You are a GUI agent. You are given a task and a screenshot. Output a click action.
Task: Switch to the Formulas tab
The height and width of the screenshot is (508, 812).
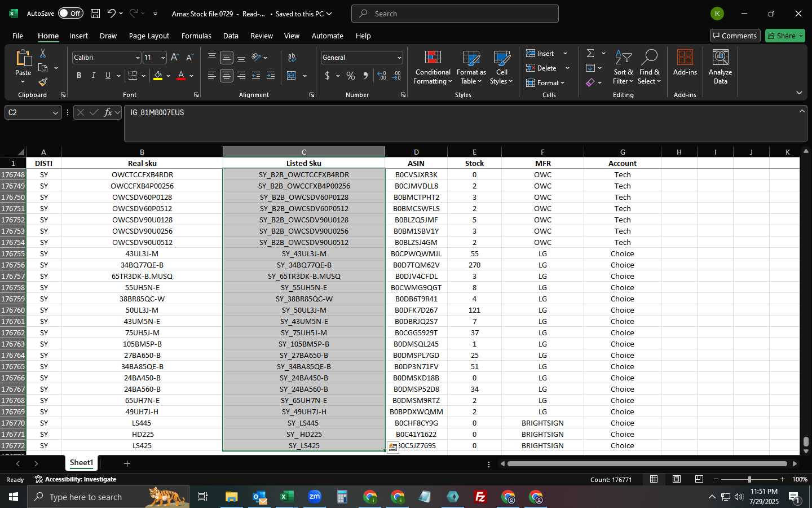(196, 36)
